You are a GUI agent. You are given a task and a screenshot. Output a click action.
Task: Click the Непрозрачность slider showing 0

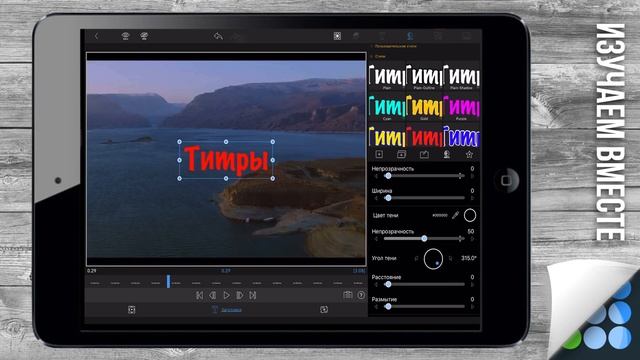tap(424, 176)
